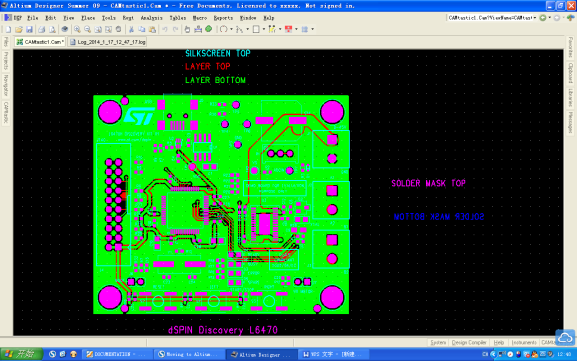Switch to the Log_2014_1_17 log tab

(x=108, y=42)
